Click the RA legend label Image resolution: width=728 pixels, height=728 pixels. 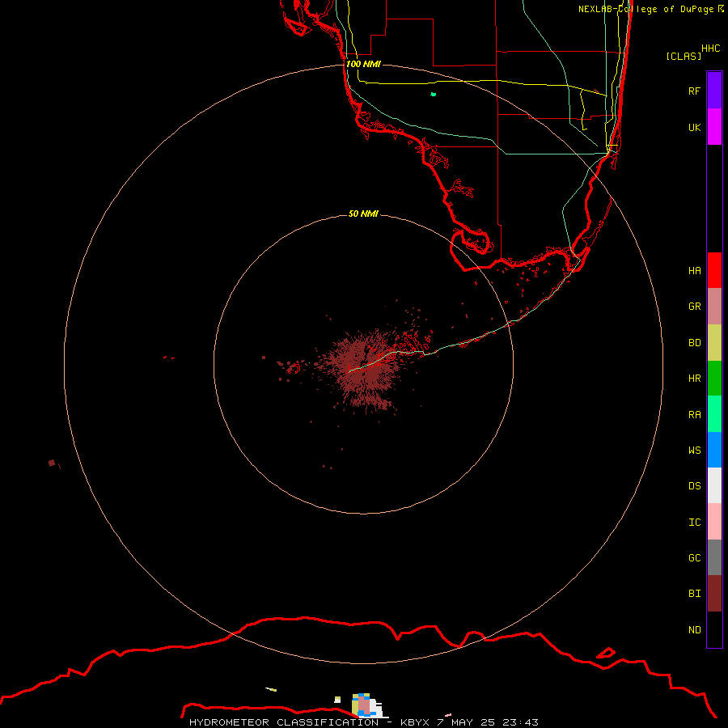694,415
